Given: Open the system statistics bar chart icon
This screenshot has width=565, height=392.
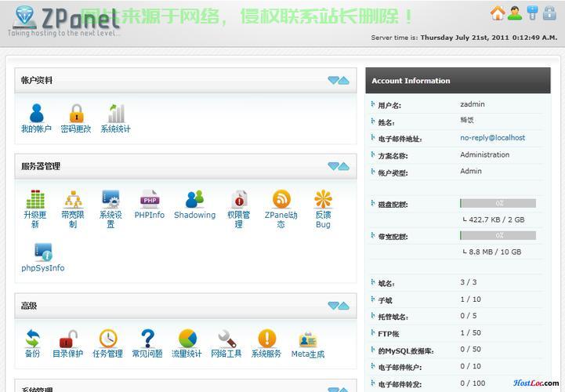Looking at the screenshot, I should coord(116,113).
